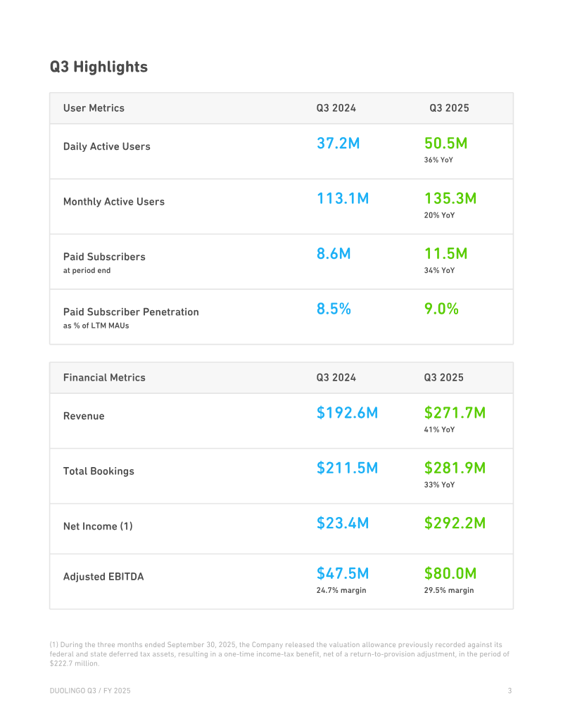The height and width of the screenshot is (728, 563).
Task: Click the Q3 Highlights heading
Action: click(x=99, y=67)
